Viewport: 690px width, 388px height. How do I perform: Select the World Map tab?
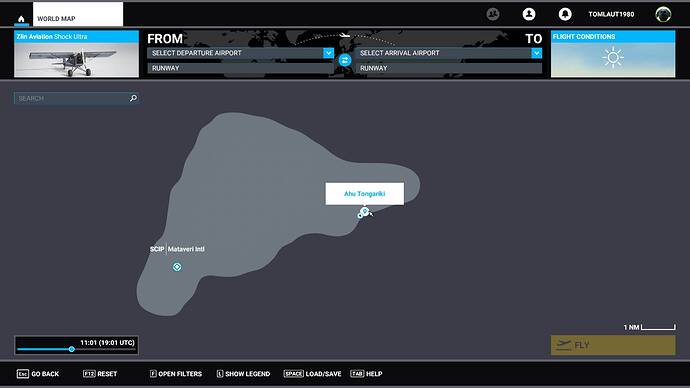[x=78, y=15]
